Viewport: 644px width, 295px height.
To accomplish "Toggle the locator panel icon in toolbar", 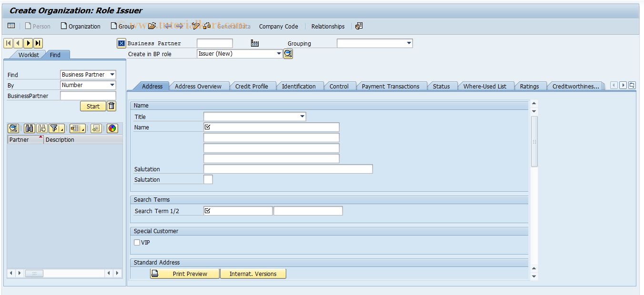I will point(11,26).
